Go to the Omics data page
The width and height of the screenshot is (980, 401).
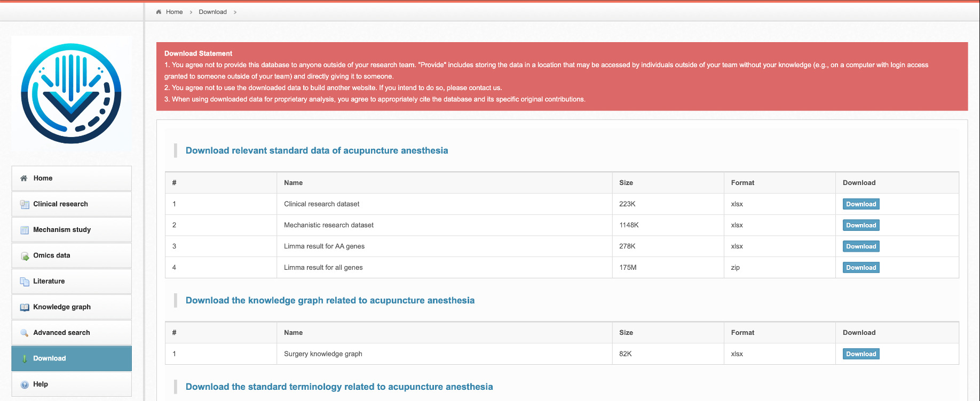52,255
